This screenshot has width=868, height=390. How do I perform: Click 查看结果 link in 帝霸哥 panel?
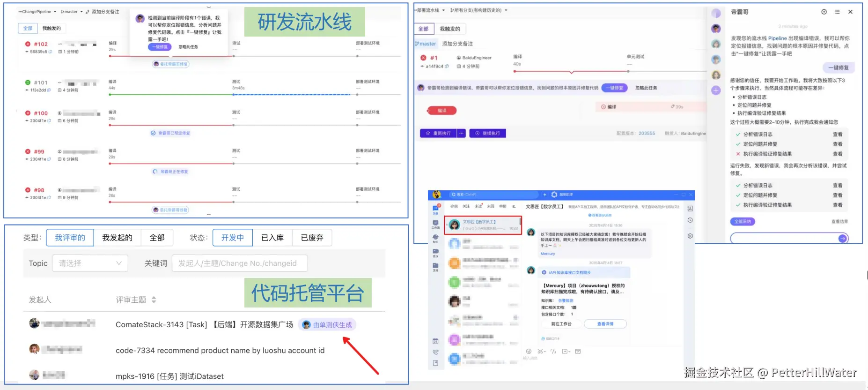tap(839, 221)
